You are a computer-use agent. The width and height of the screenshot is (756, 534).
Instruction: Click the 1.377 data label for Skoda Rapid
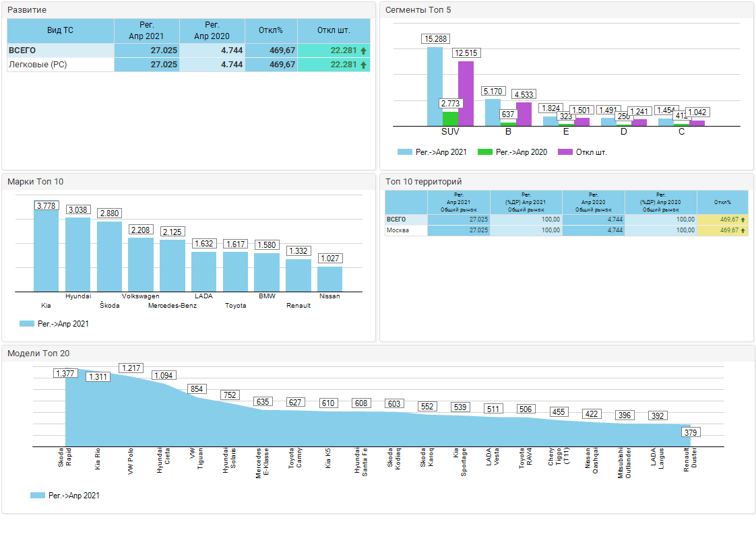point(65,374)
